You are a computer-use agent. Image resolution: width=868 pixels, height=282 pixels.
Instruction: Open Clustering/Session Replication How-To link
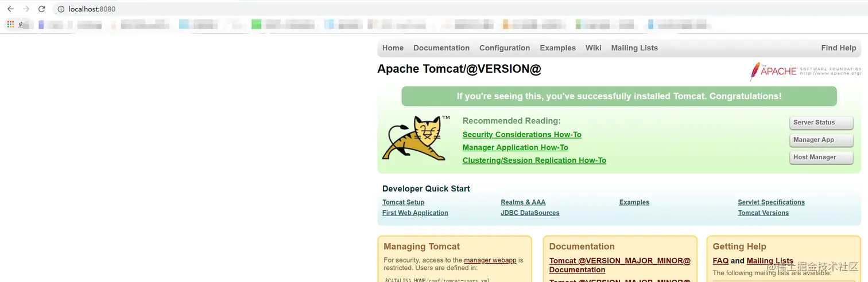pos(534,160)
